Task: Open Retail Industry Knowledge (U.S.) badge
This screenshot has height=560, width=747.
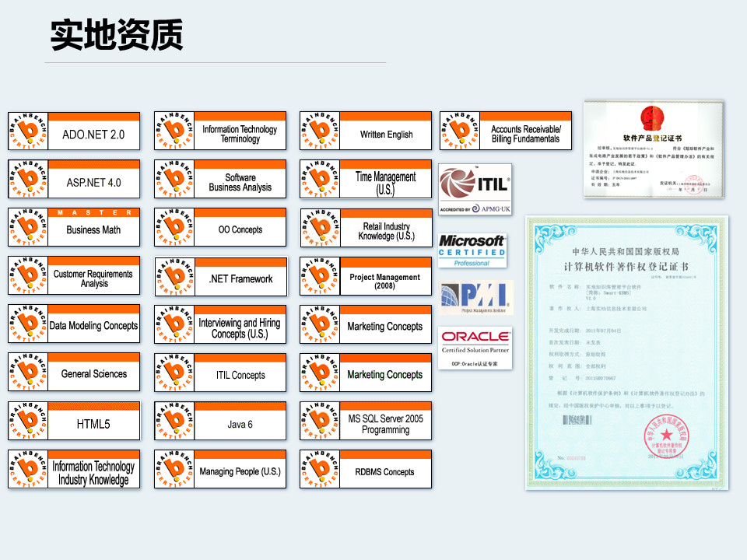Action: pos(366,228)
